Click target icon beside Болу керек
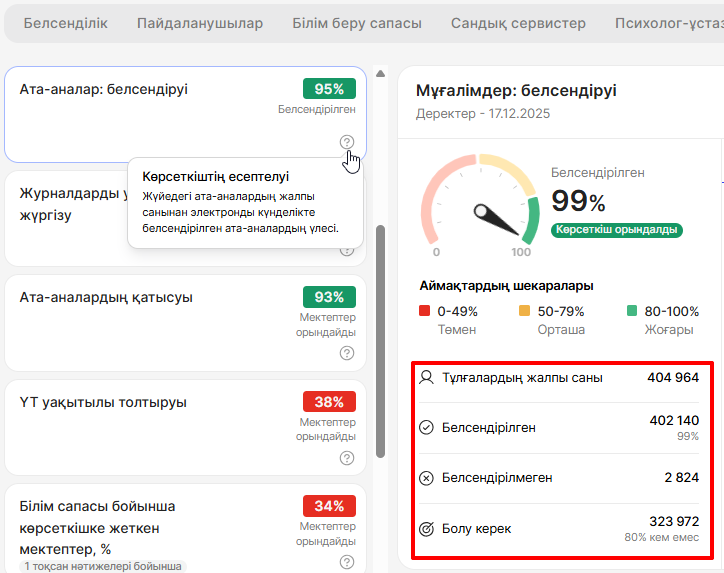The width and height of the screenshot is (724, 573). pyautogui.click(x=427, y=529)
